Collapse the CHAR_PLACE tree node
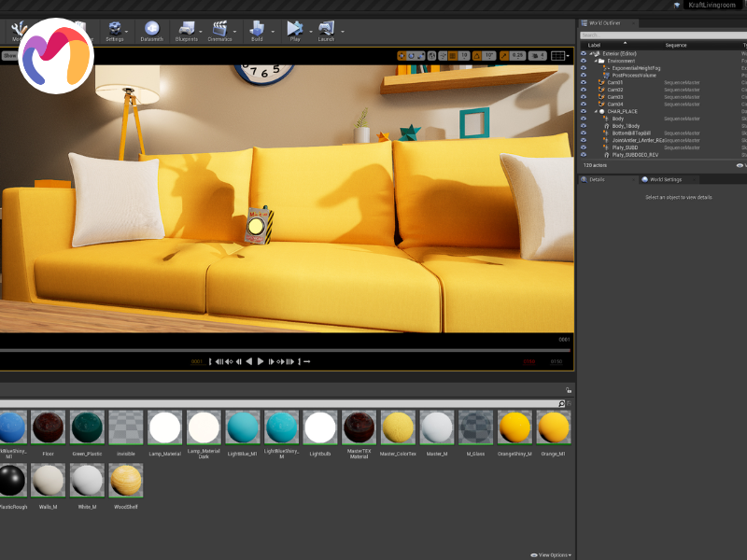Image resolution: width=747 pixels, height=560 pixels. [x=596, y=111]
